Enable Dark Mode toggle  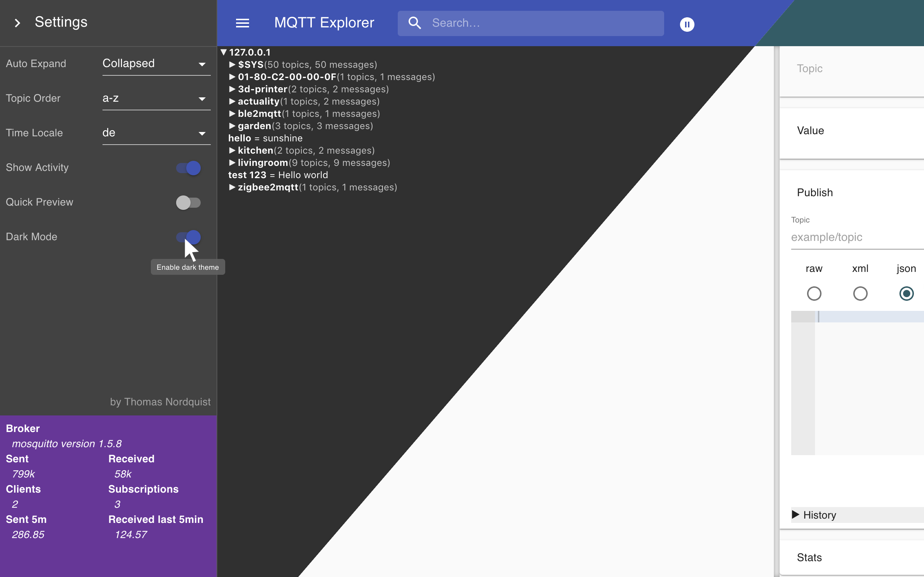(188, 236)
